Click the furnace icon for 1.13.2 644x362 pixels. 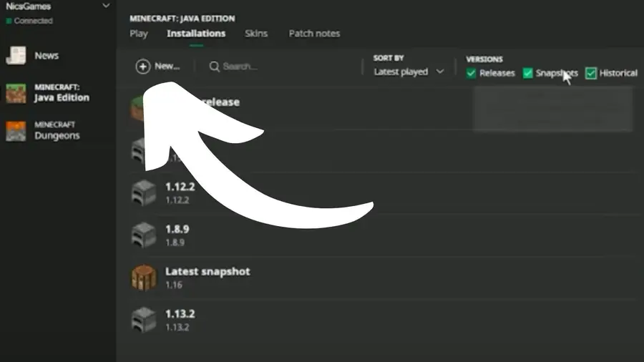[x=143, y=320]
